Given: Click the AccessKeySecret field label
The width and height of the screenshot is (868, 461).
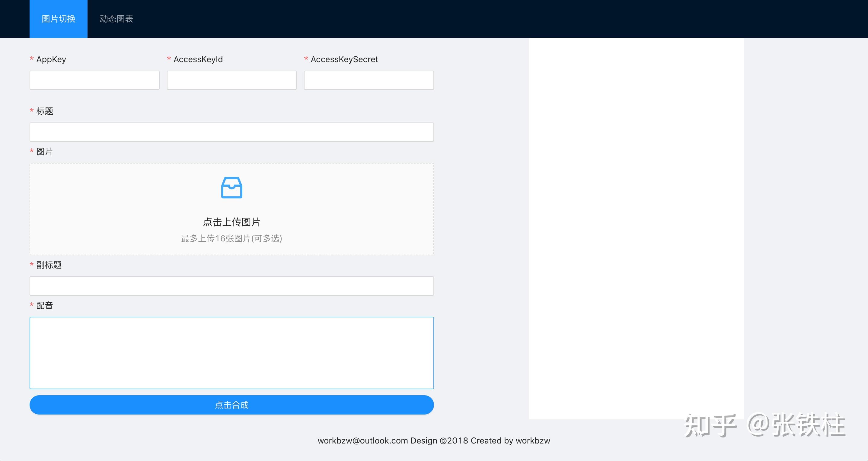Looking at the screenshot, I should (x=344, y=59).
